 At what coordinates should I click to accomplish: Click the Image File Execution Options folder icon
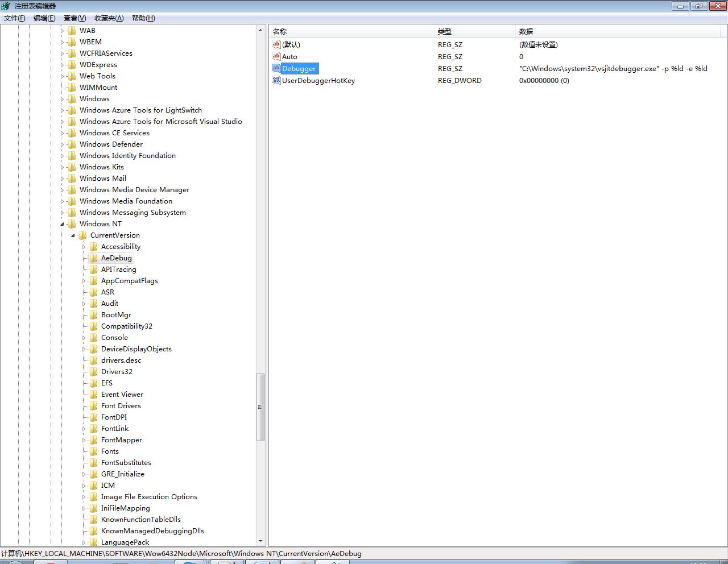[x=94, y=496]
